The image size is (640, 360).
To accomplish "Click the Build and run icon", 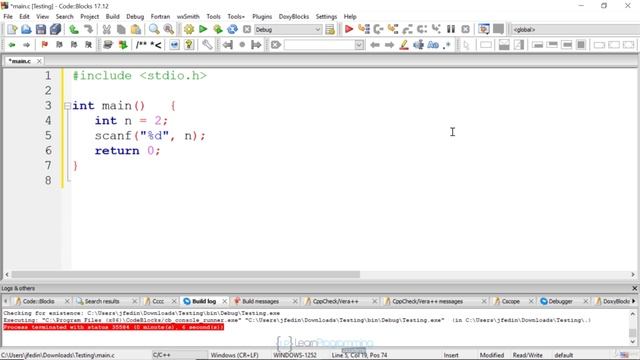I will coord(218,29).
